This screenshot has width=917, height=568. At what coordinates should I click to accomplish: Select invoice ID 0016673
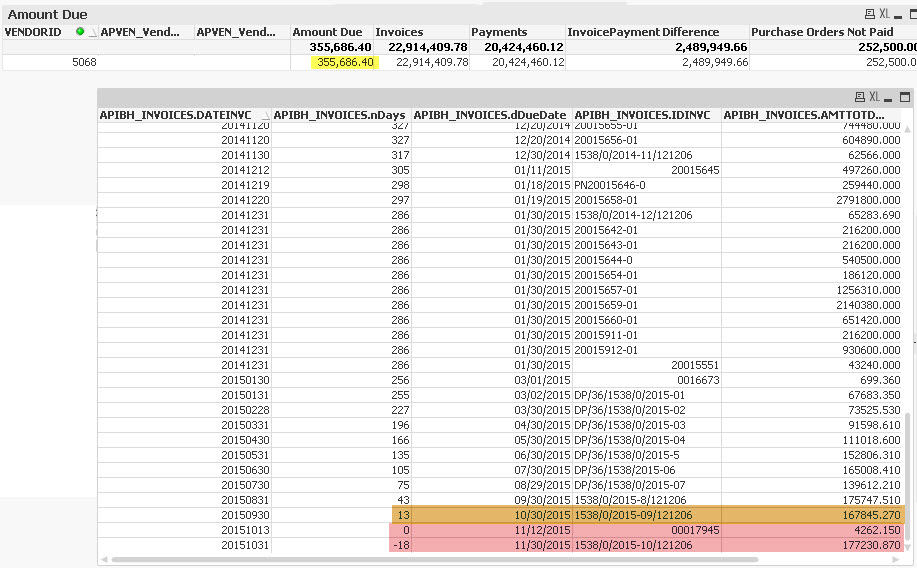pyautogui.click(x=698, y=380)
